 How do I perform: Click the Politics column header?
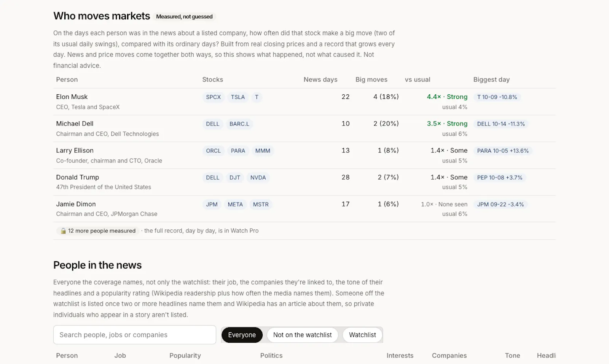coord(271,356)
